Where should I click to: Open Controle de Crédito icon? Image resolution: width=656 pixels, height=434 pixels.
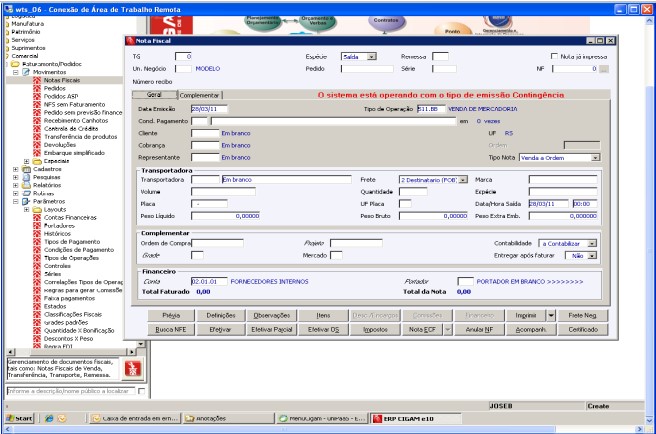pyautogui.click(x=37, y=128)
